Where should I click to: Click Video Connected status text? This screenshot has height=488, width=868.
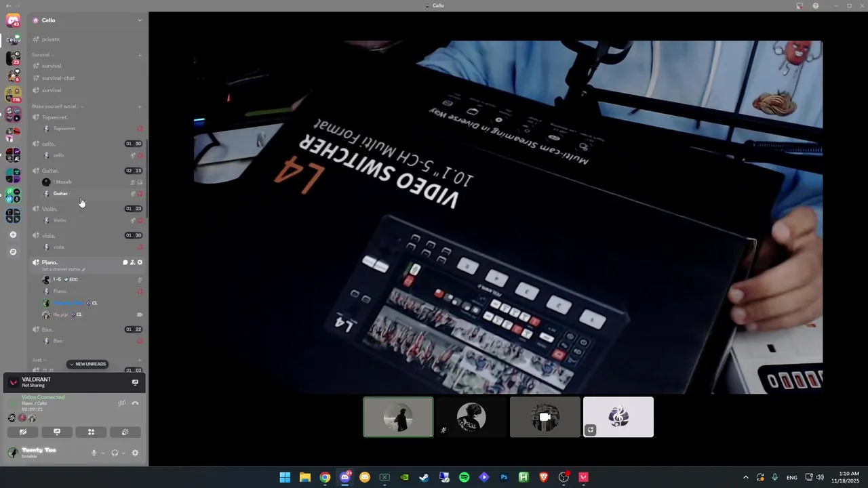[43, 397]
